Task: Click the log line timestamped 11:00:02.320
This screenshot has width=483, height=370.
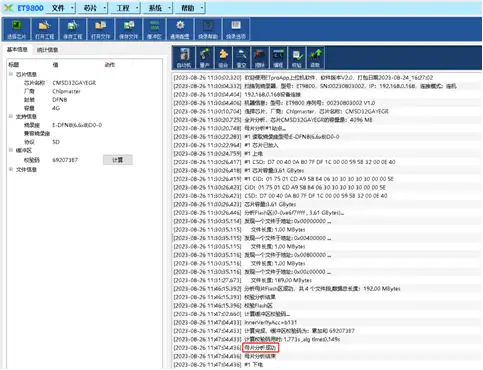Action: tap(303, 78)
